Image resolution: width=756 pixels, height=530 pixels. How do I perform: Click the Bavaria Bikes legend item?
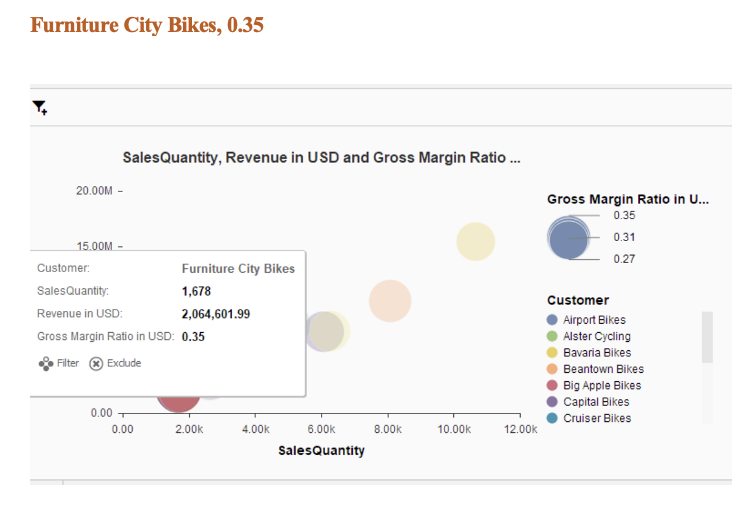point(596,353)
